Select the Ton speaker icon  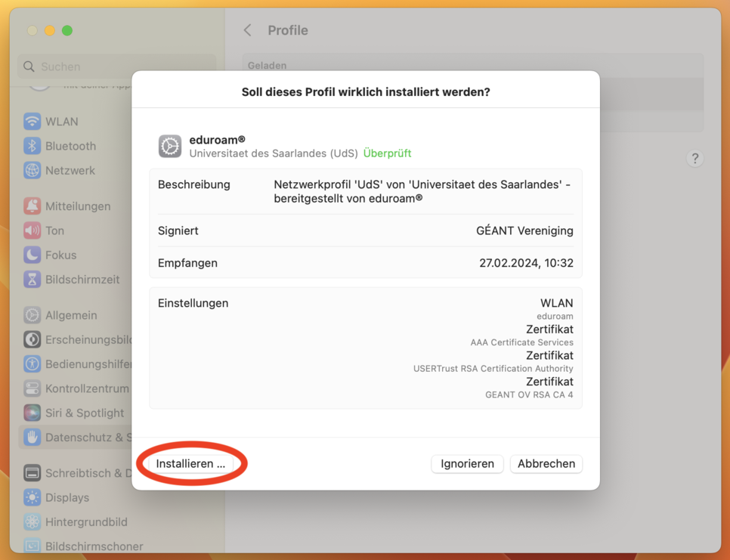(x=32, y=230)
